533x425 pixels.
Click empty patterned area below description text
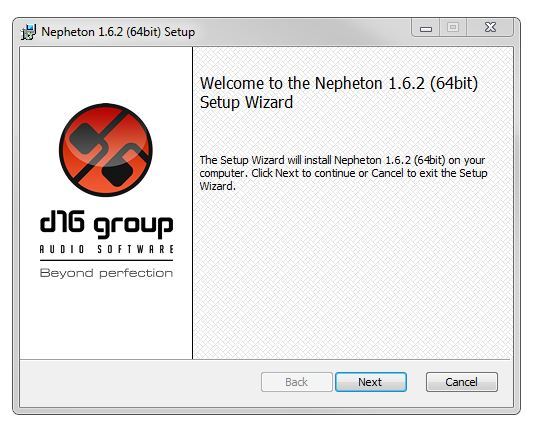coord(352,275)
